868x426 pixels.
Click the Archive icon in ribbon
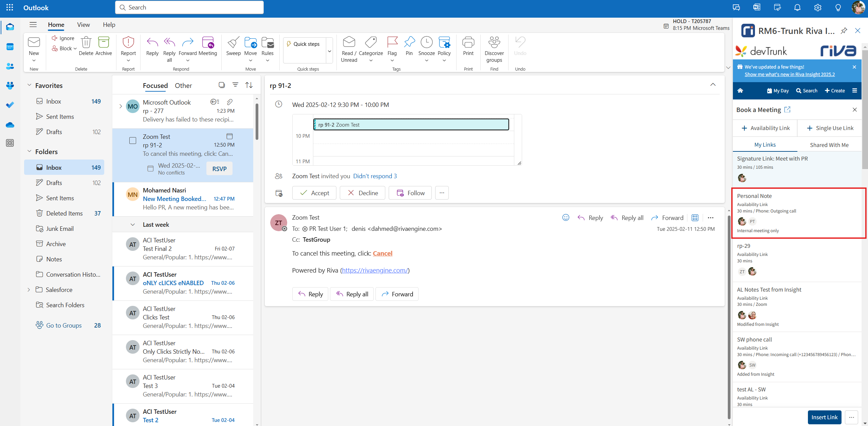tap(104, 42)
